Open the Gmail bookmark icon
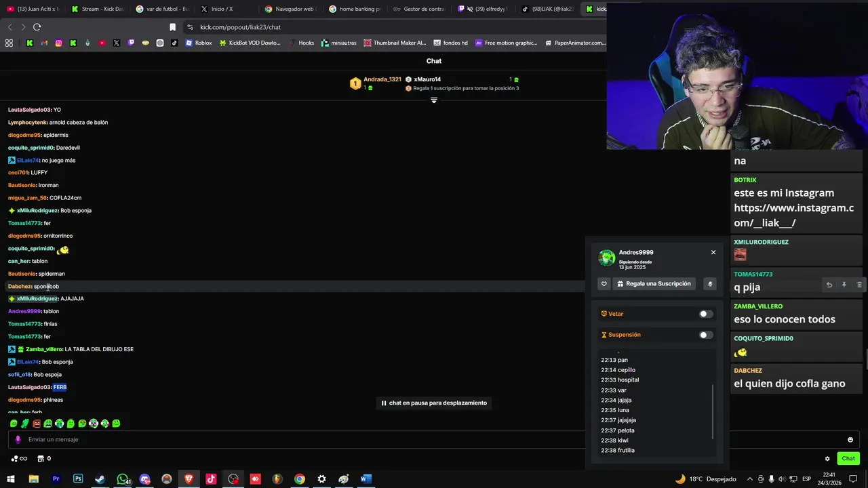This screenshot has height=488, width=868. coord(44,43)
